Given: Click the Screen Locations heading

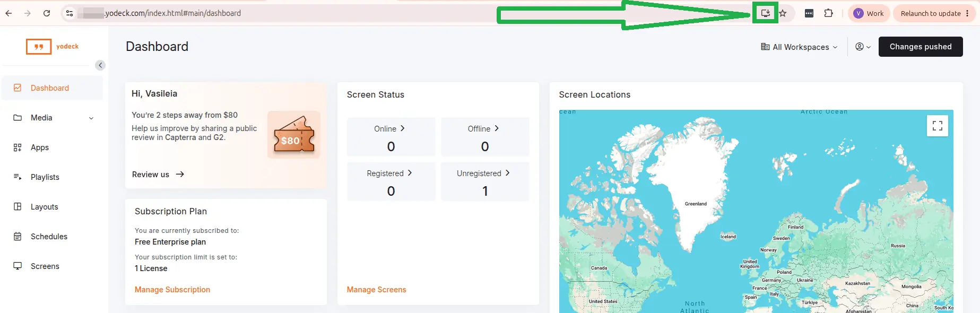Looking at the screenshot, I should click(595, 94).
